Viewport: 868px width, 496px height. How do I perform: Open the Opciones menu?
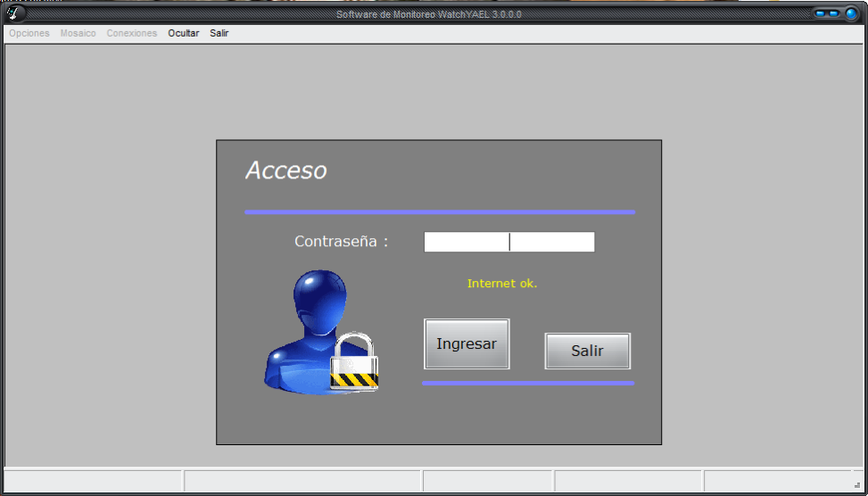point(29,33)
